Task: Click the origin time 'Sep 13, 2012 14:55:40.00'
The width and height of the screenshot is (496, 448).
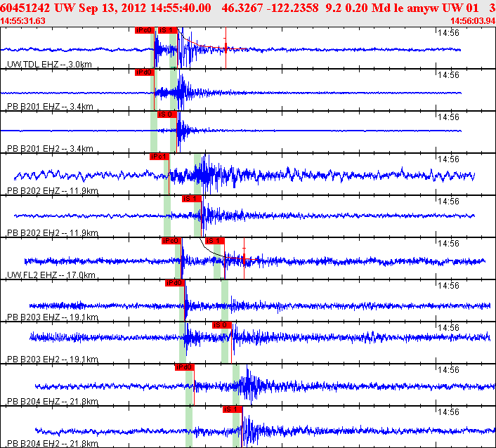Action: 145,8
